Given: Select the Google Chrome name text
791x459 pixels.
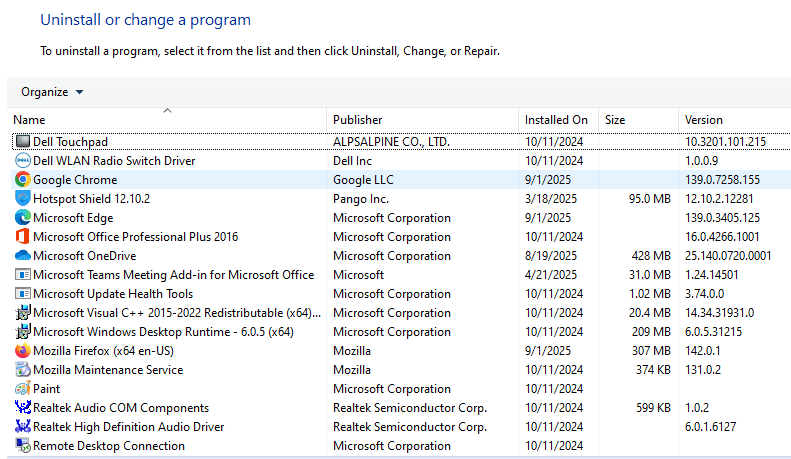Looking at the screenshot, I should tap(75, 180).
